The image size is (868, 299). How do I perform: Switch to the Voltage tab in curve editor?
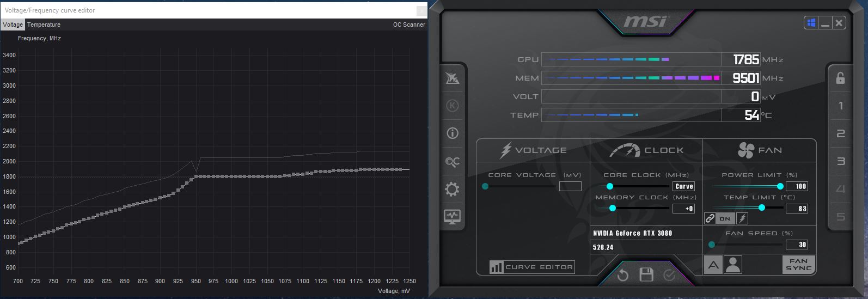point(13,25)
